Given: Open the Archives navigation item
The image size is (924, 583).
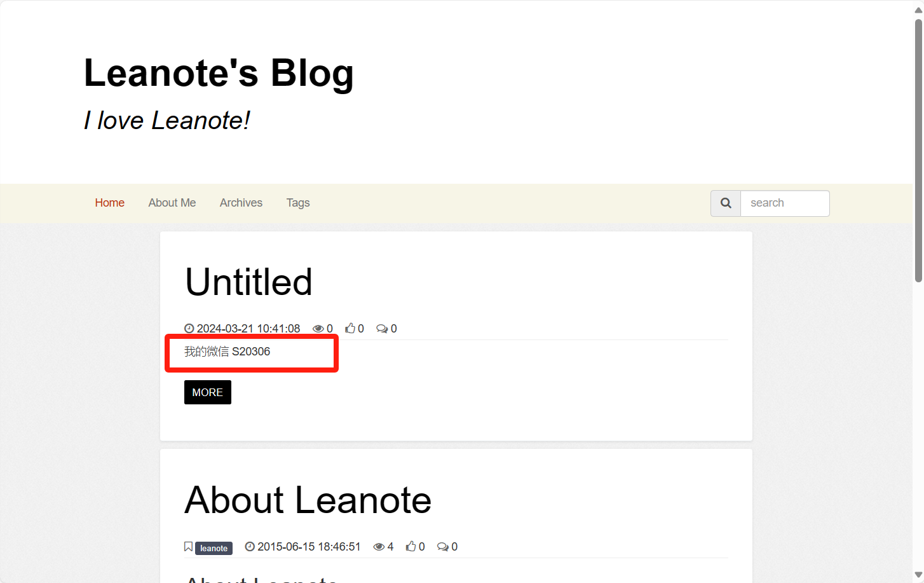Looking at the screenshot, I should pyautogui.click(x=241, y=203).
